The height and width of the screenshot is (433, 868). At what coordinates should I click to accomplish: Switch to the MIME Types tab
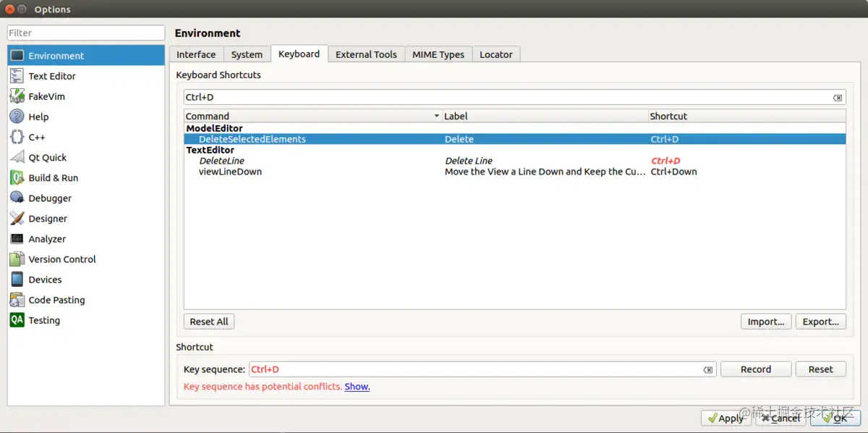click(x=438, y=54)
